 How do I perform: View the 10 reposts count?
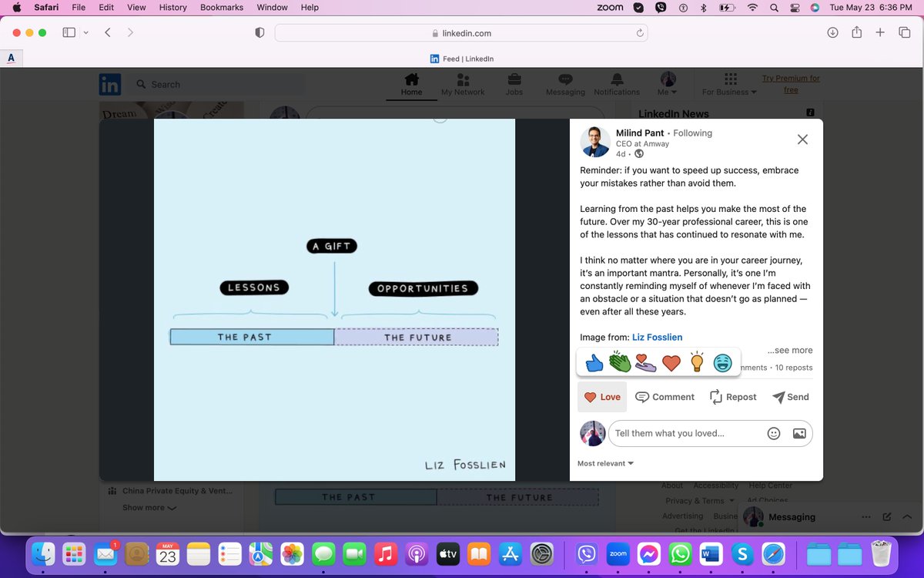(793, 368)
